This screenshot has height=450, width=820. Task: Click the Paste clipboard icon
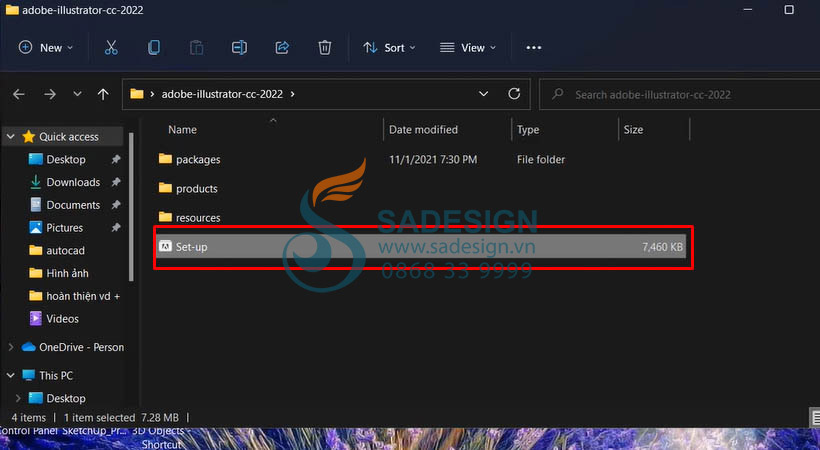coord(197,48)
